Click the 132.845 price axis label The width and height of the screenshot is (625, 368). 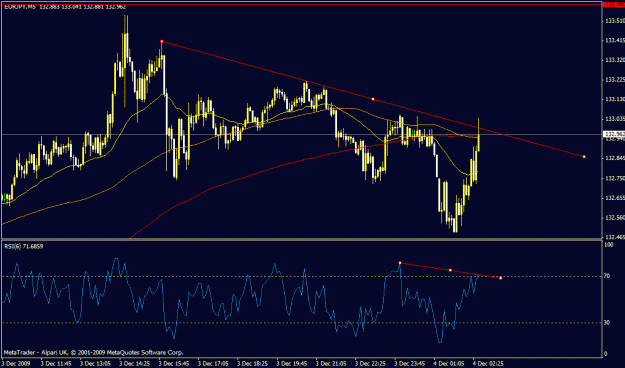(x=614, y=158)
